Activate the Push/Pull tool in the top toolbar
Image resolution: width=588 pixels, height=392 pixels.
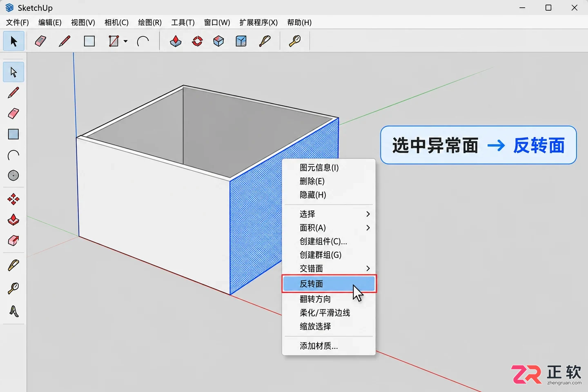(x=176, y=41)
